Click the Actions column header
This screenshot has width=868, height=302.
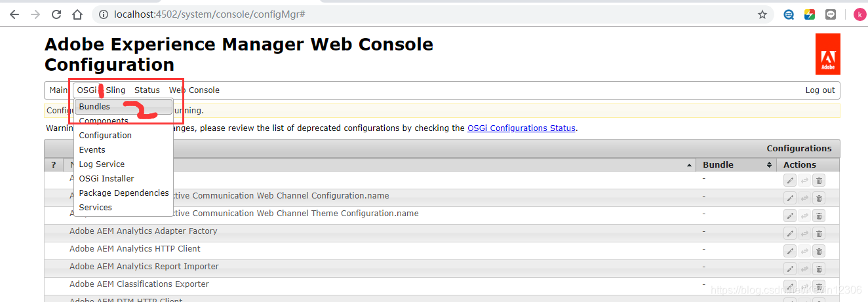point(808,164)
